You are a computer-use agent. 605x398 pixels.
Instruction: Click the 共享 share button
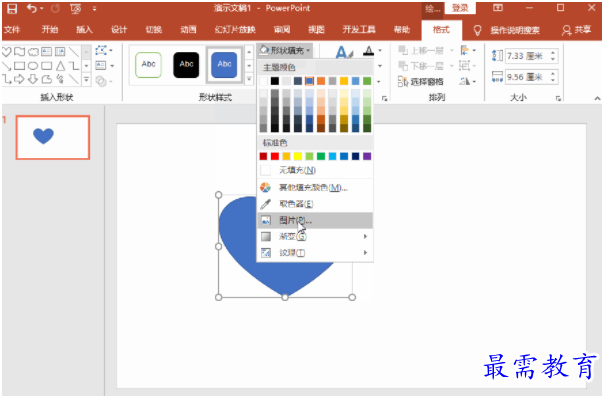coord(576,30)
